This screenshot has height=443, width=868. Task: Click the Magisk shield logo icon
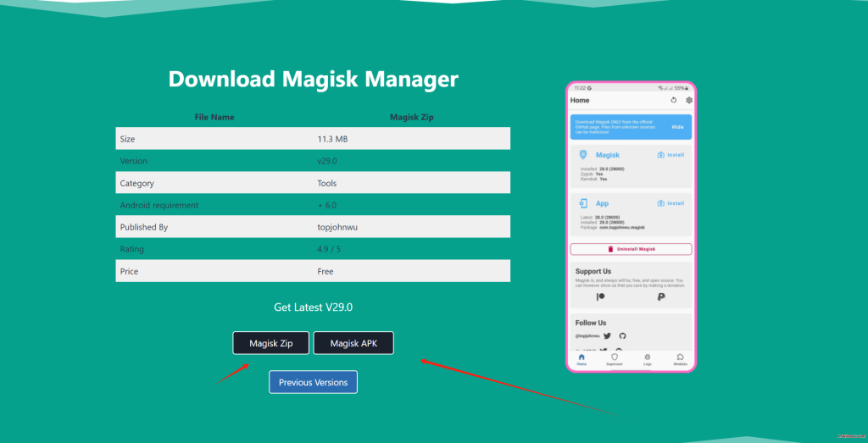(x=583, y=155)
